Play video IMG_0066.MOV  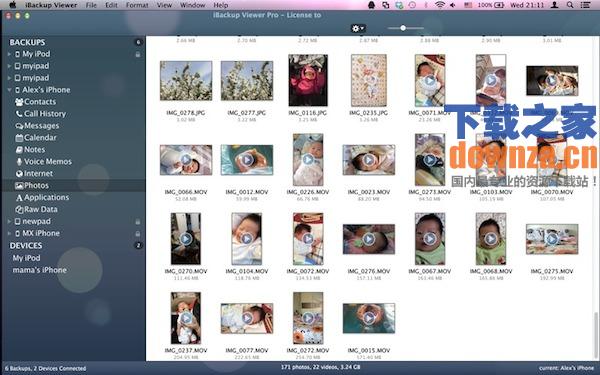186,160
